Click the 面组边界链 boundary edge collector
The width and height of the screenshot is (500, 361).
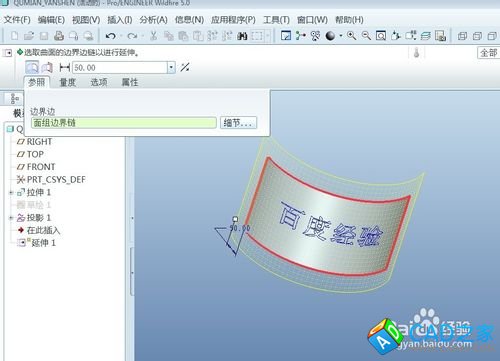[x=124, y=123]
